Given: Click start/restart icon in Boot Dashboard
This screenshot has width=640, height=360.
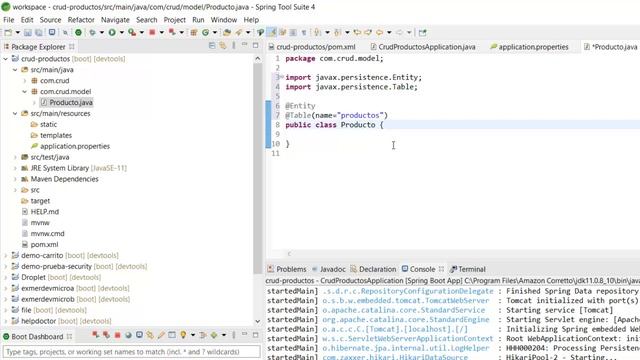Looking at the screenshot, I should [x=96, y=335].
